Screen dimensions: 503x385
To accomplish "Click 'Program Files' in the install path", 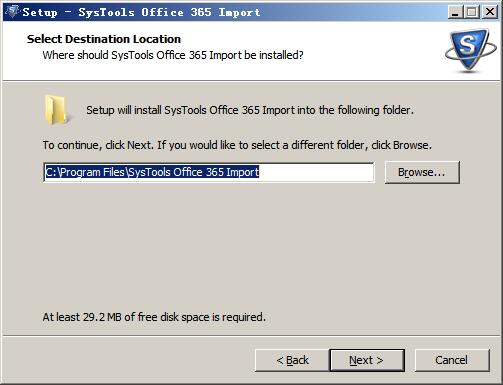I will click(x=92, y=172).
